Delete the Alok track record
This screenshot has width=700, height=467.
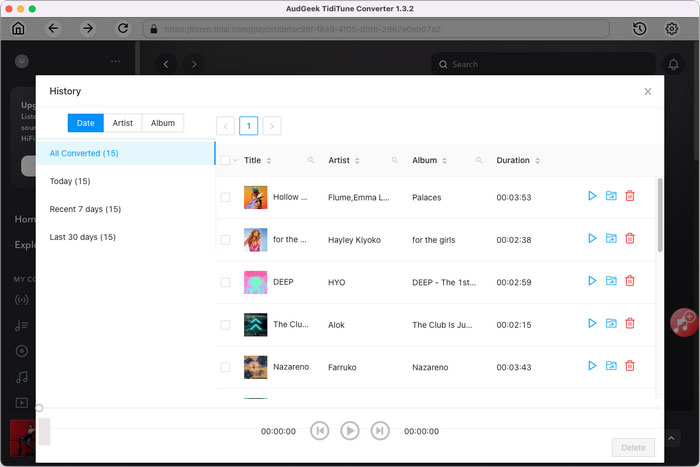(630, 323)
